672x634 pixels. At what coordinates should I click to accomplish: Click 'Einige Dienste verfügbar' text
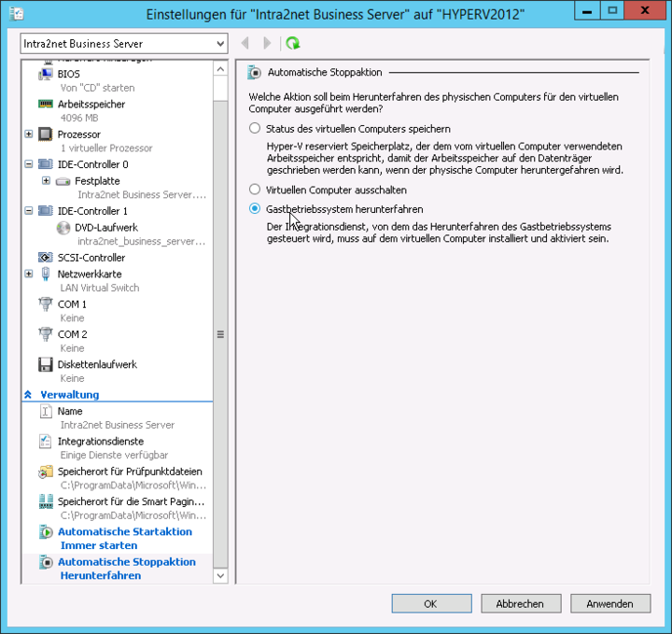tap(114, 455)
